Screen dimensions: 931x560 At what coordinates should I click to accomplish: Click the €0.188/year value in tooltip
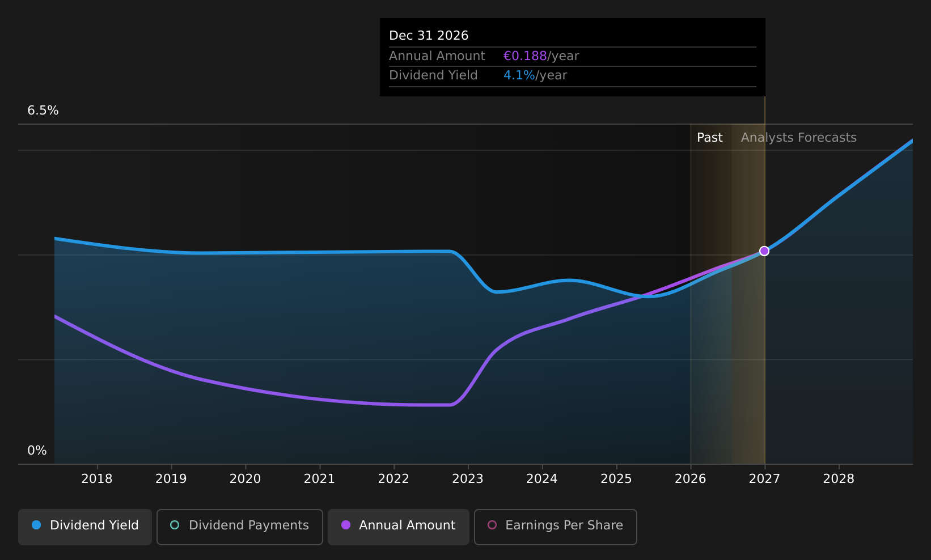[541, 56]
